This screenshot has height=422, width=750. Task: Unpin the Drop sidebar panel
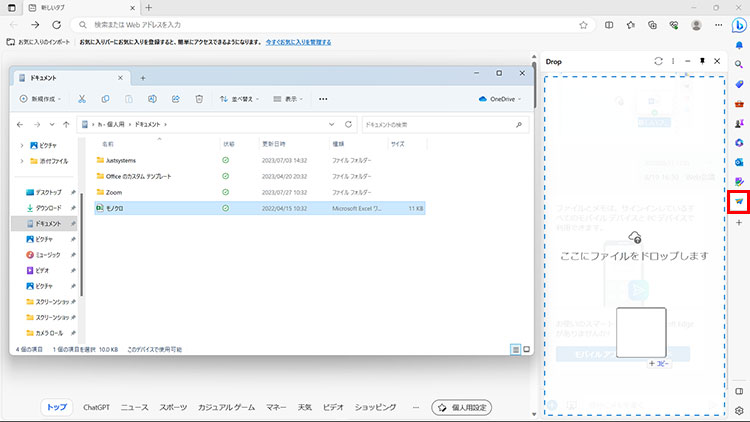(702, 61)
